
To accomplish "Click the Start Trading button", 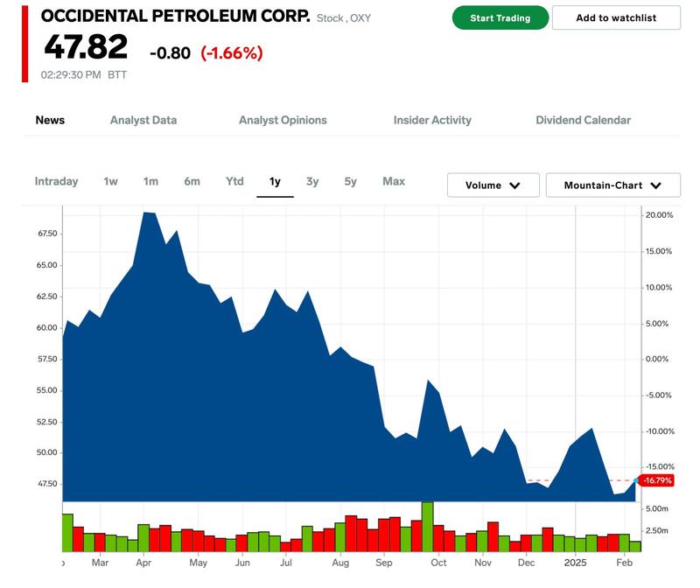I will click(500, 18).
